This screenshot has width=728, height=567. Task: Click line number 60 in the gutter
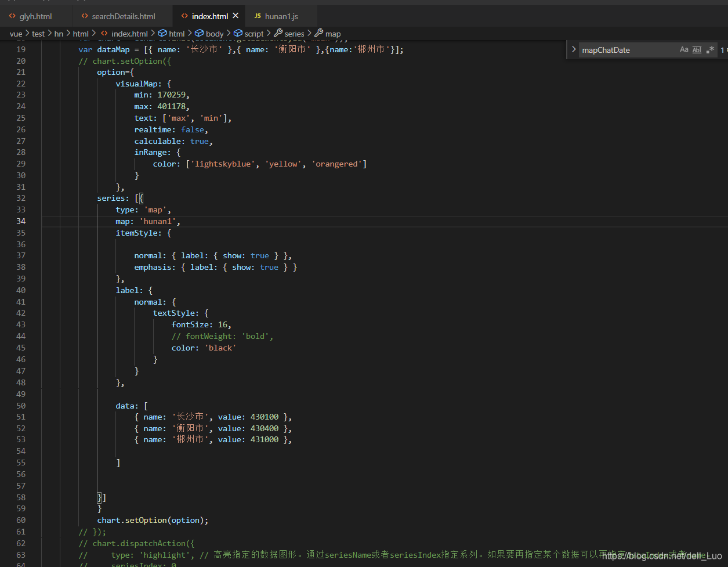coord(21,520)
